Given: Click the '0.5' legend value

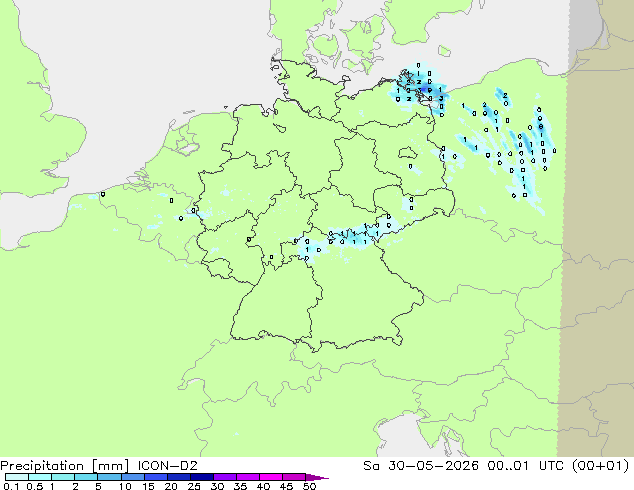Looking at the screenshot, I should (x=34, y=486).
